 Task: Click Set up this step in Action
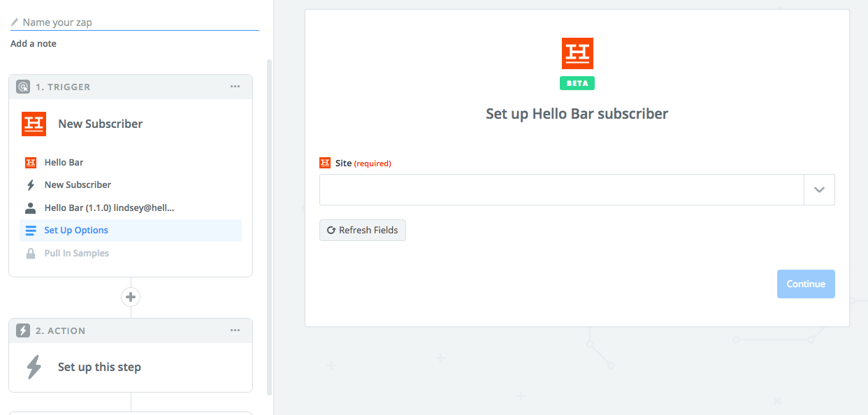(x=99, y=367)
